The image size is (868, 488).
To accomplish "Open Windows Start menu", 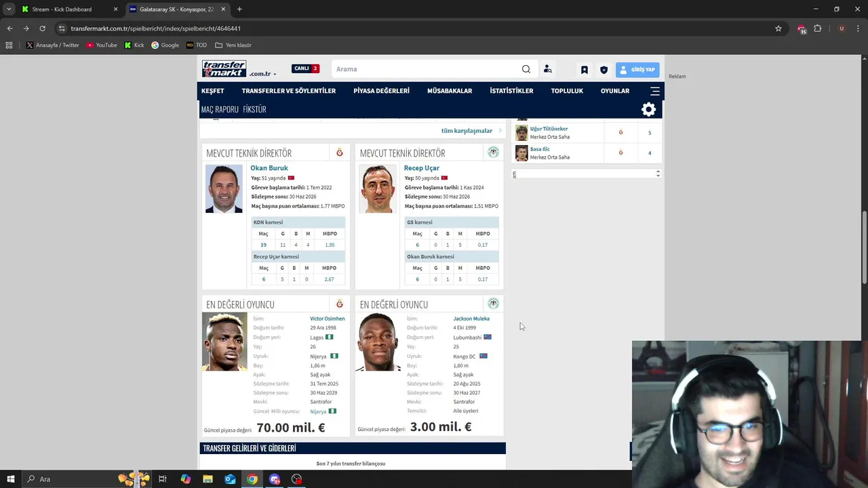I will tap(10, 479).
